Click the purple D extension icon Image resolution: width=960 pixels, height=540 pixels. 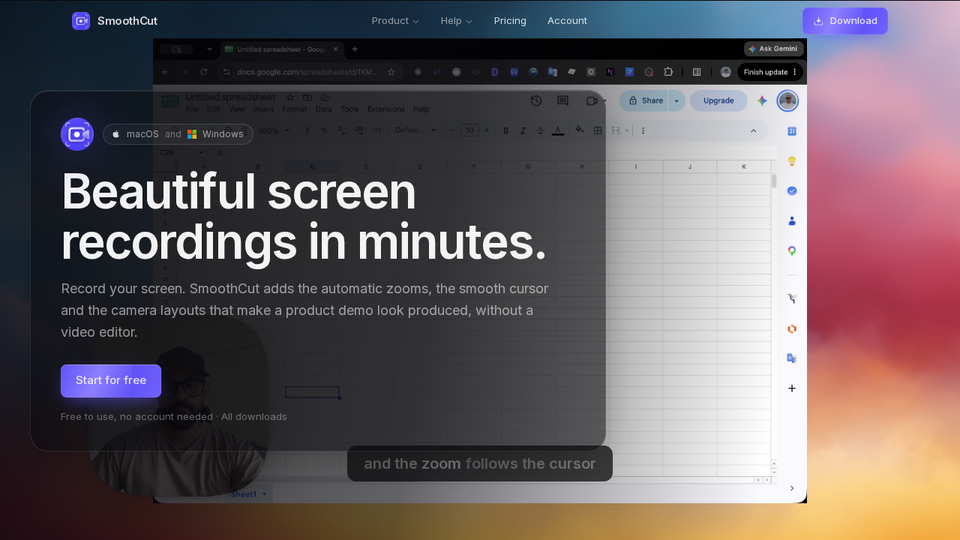coord(495,72)
